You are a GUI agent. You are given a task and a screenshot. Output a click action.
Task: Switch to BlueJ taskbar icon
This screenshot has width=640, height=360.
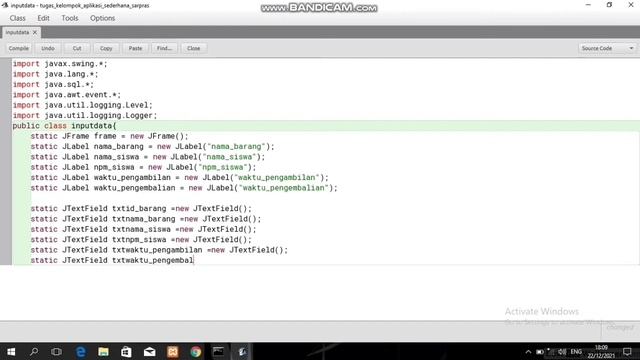click(x=242, y=351)
